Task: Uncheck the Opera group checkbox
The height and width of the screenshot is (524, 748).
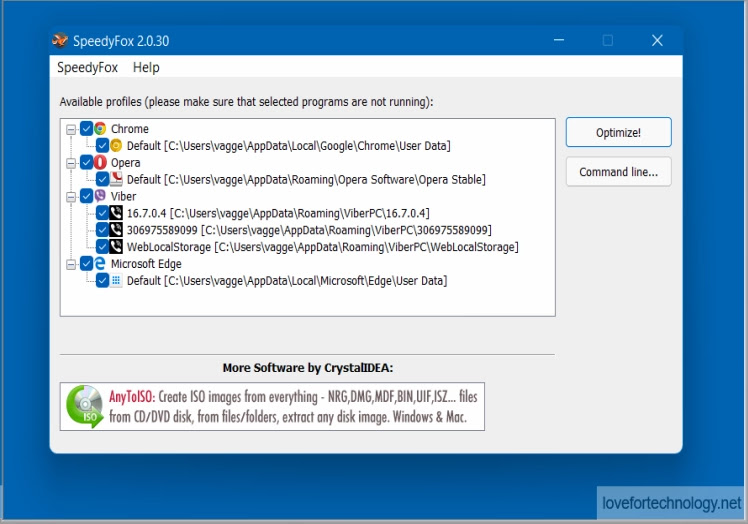Action: (86, 162)
